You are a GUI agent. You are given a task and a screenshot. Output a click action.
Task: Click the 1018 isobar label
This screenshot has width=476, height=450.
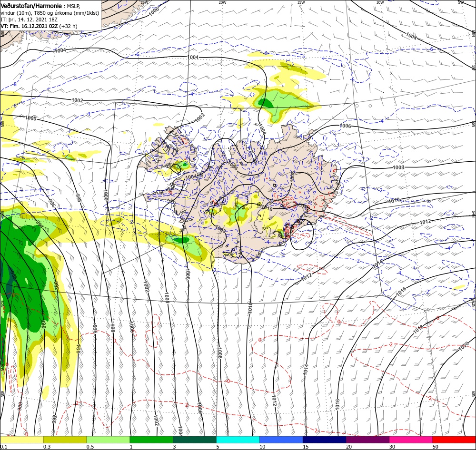pyautogui.click(x=418, y=329)
